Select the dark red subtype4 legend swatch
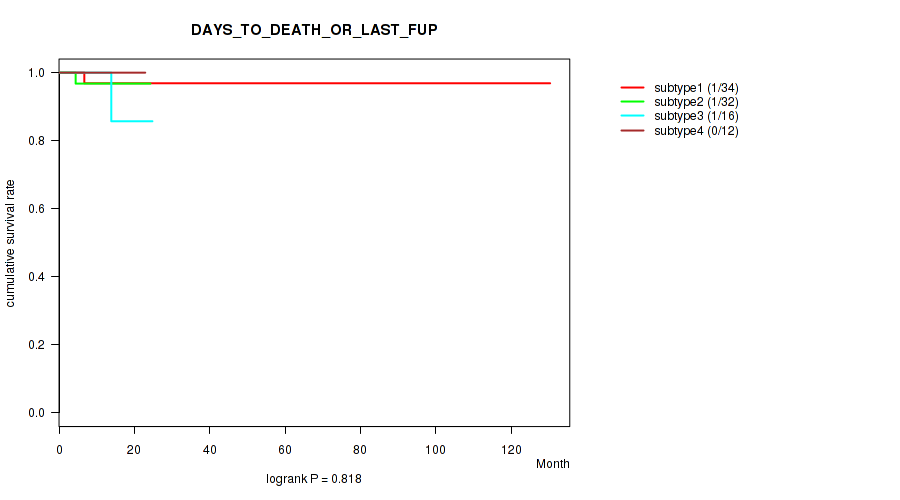Viewport: 900px width, 500px height. click(x=632, y=131)
